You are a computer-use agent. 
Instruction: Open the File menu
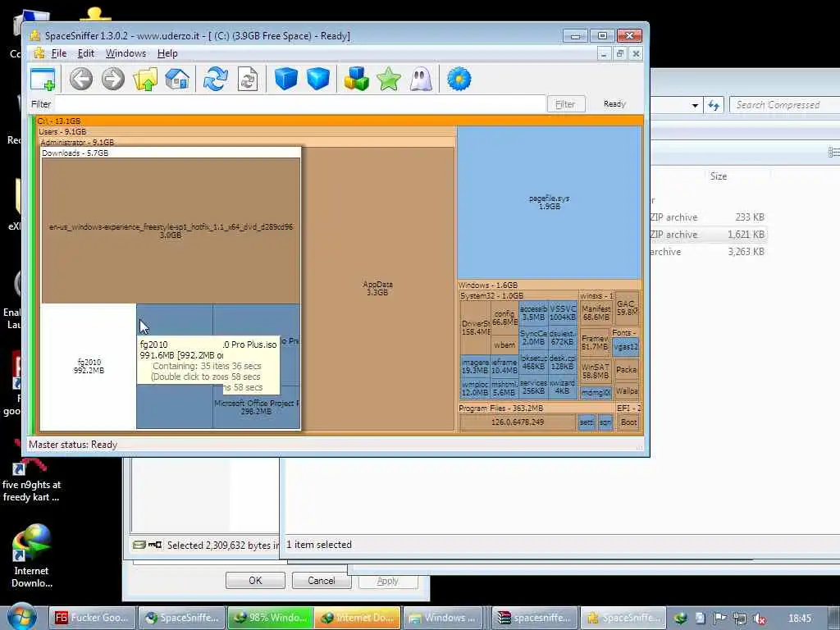[59, 53]
